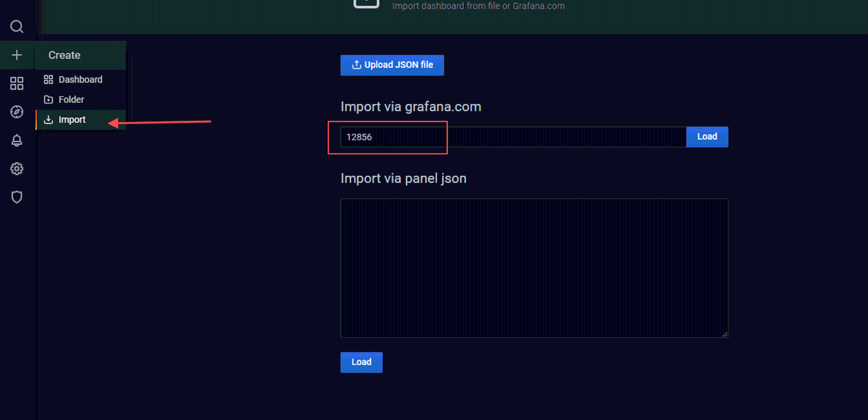The image size is (868, 420).
Task: Open the Alerting bell icon
Action: [x=16, y=140]
